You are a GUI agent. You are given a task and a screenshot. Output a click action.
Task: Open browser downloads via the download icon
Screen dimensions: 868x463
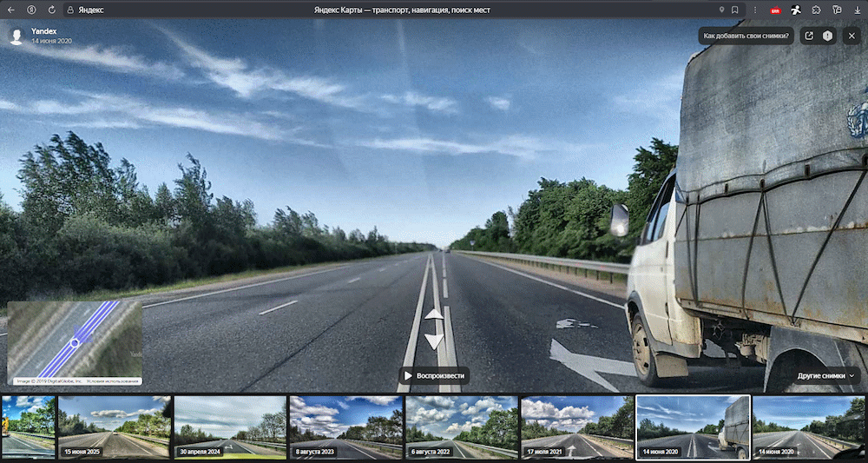pos(858,10)
